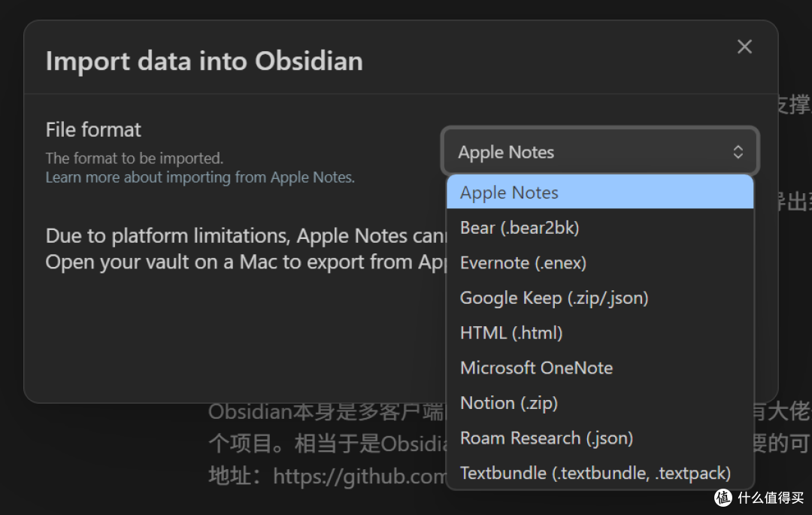Open the File format dropdown showing Apple Notes
This screenshot has height=515, width=812.
(x=600, y=152)
